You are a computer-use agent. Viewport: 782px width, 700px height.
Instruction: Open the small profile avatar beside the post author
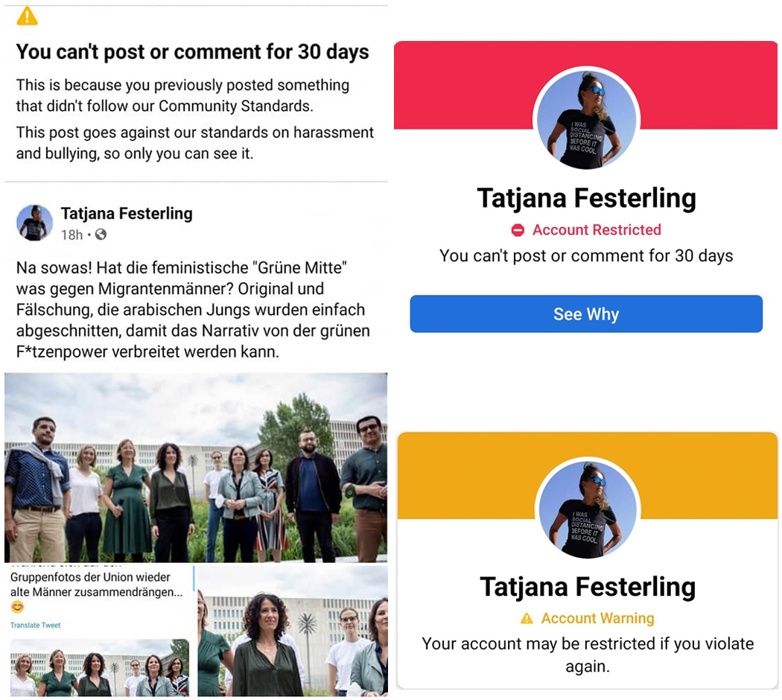tap(34, 223)
